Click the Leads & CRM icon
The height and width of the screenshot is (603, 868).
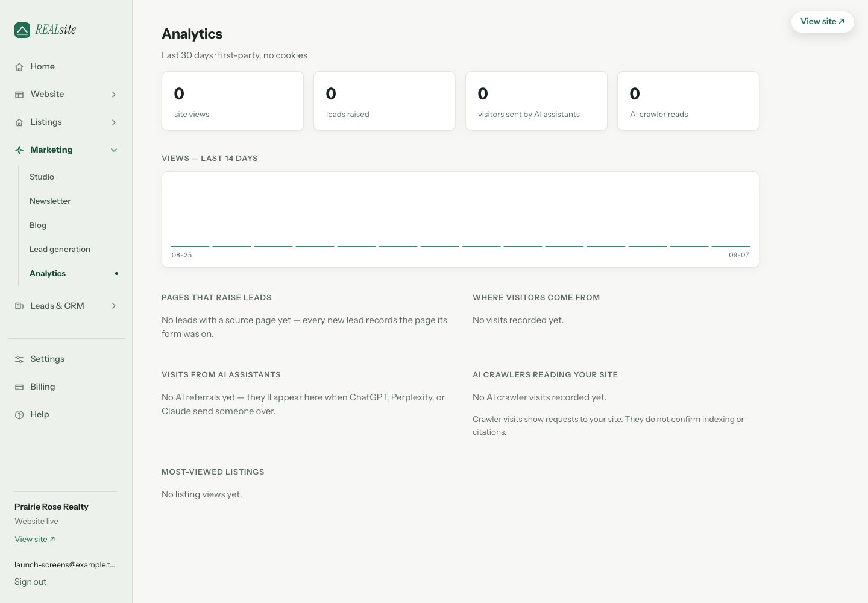tap(19, 306)
